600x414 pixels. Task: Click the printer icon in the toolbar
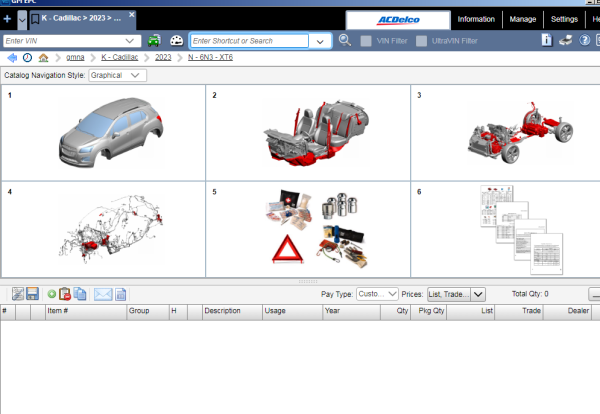coord(566,40)
